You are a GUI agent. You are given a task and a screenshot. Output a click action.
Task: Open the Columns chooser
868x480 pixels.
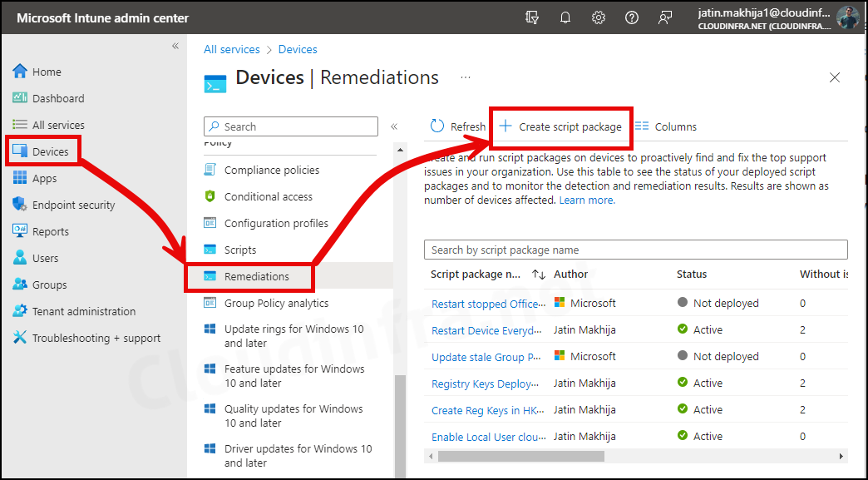[x=665, y=126]
